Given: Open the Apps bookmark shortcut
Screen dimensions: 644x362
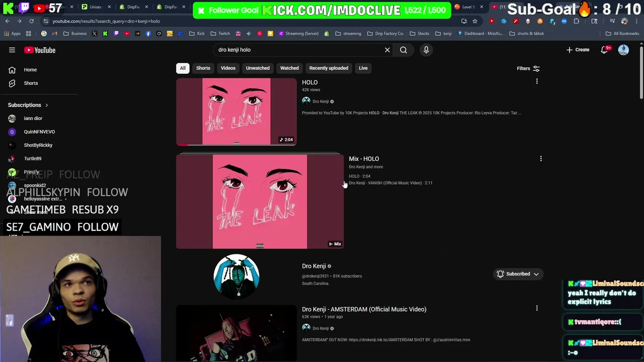Looking at the screenshot, I should point(12,34).
